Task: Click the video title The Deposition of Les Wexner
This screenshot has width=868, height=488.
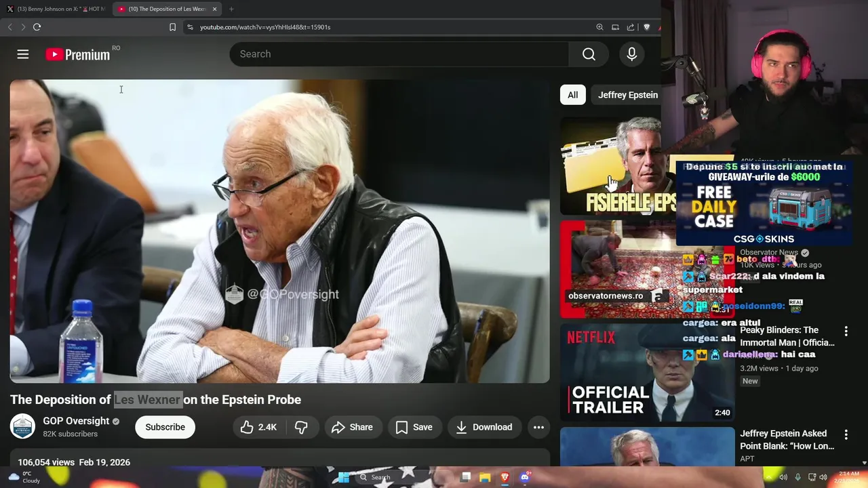Action: click(155, 400)
